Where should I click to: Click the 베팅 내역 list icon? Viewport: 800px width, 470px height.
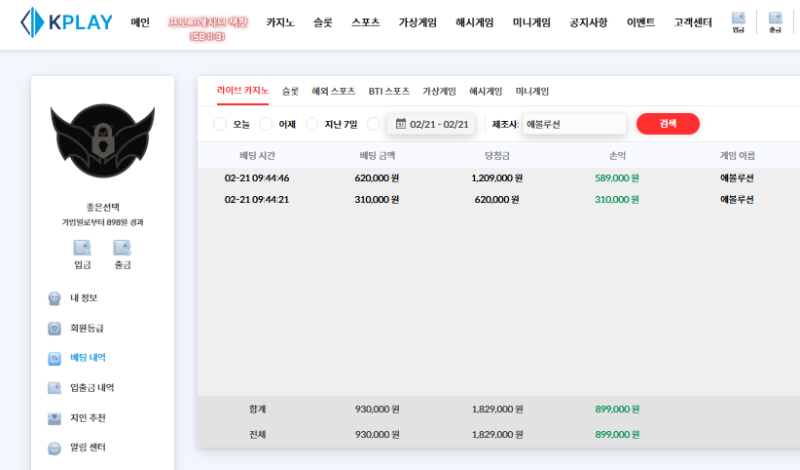tap(54, 358)
